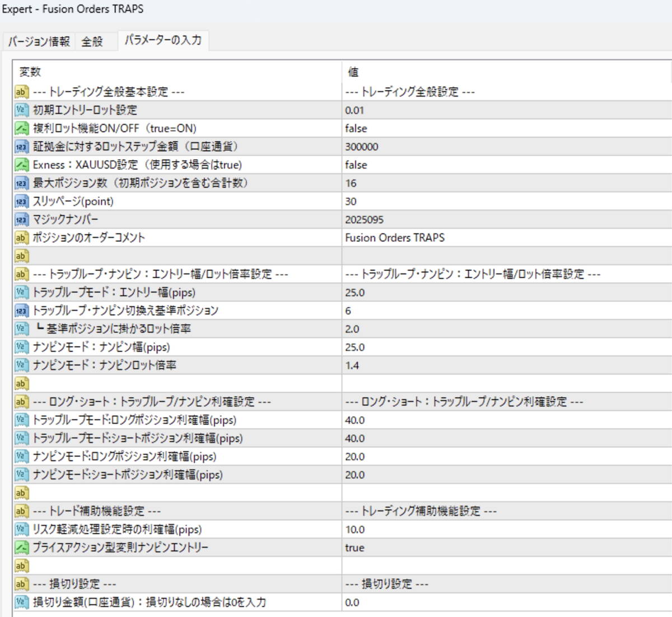Edit the トラップループモード：エントリー幅 value 25.0

coord(354,293)
